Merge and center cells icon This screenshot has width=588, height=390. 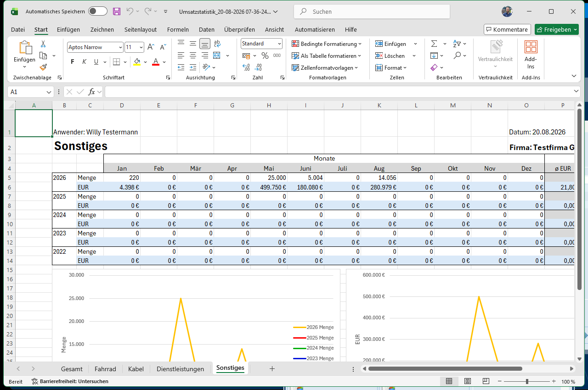pyautogui.click(x=216, y=56)
